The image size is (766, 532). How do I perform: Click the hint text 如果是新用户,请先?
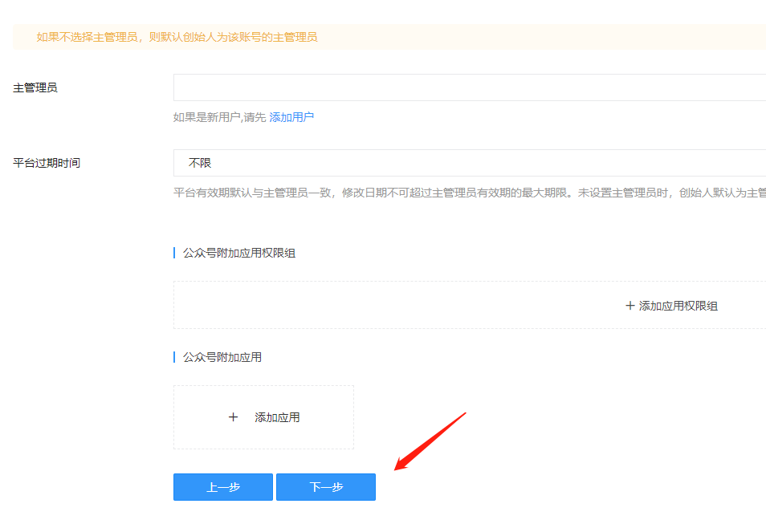219,117
